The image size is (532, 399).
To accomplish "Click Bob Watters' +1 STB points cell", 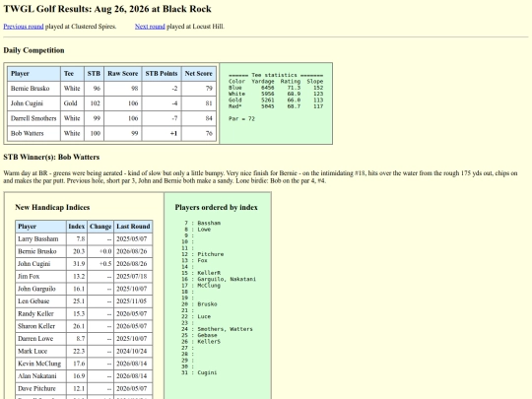I will click(x=162, y=133).
